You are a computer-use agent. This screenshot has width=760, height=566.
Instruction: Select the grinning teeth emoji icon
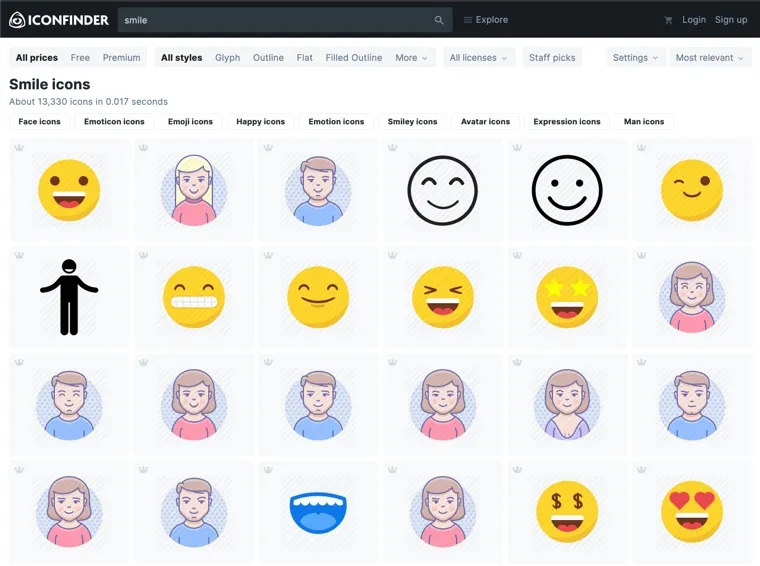pyautogui.click(x=194, y=297)
